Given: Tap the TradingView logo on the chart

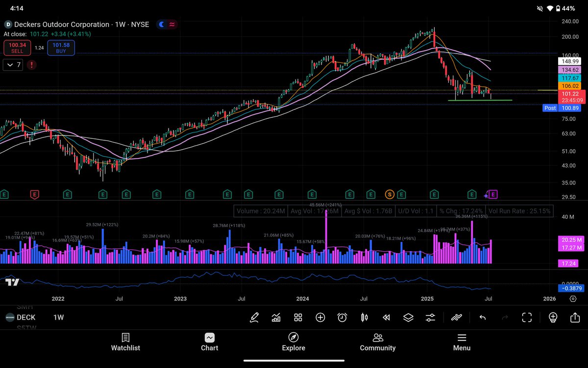Looking at the screenshot, I should pyautogui.click(x=12, y=282).
